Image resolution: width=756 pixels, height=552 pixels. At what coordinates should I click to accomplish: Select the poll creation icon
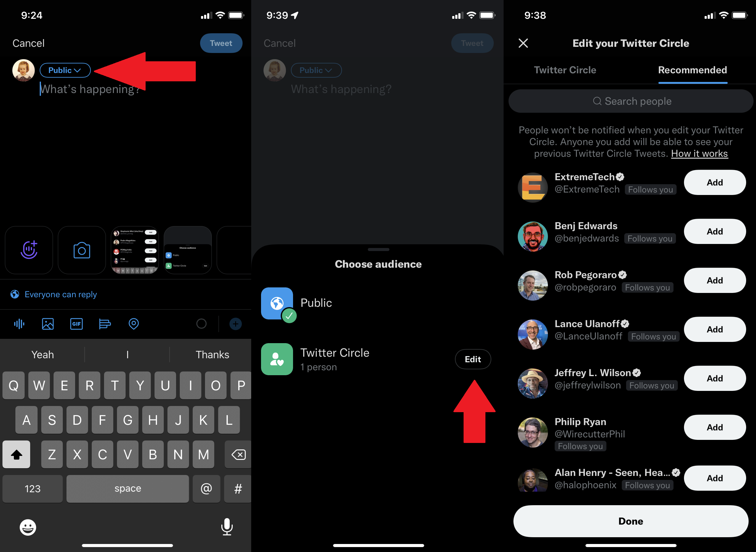pyautogui.click(x=105, y=323)
